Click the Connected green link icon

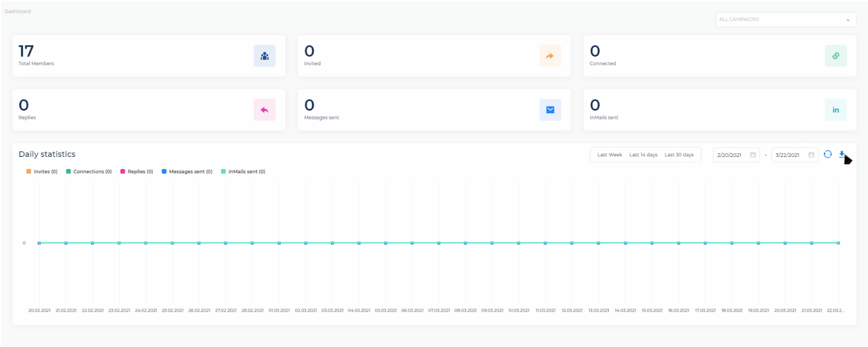click(835, 56)
